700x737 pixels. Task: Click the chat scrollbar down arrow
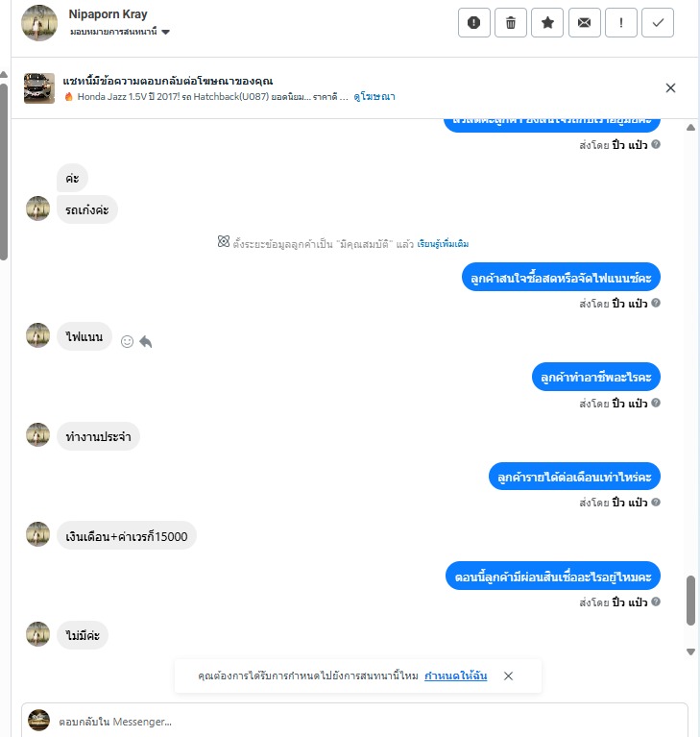click(x=690, y=651)
